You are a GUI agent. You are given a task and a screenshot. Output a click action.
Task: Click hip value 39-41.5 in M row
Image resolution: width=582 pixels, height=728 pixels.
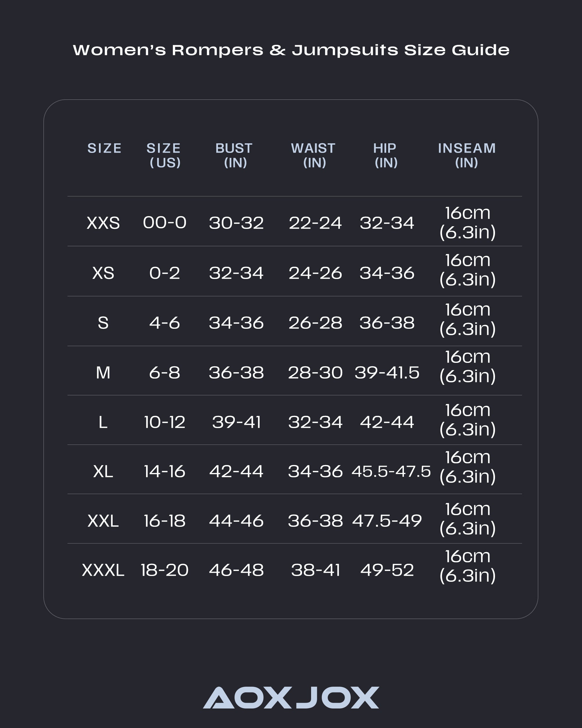click(387, 373)
